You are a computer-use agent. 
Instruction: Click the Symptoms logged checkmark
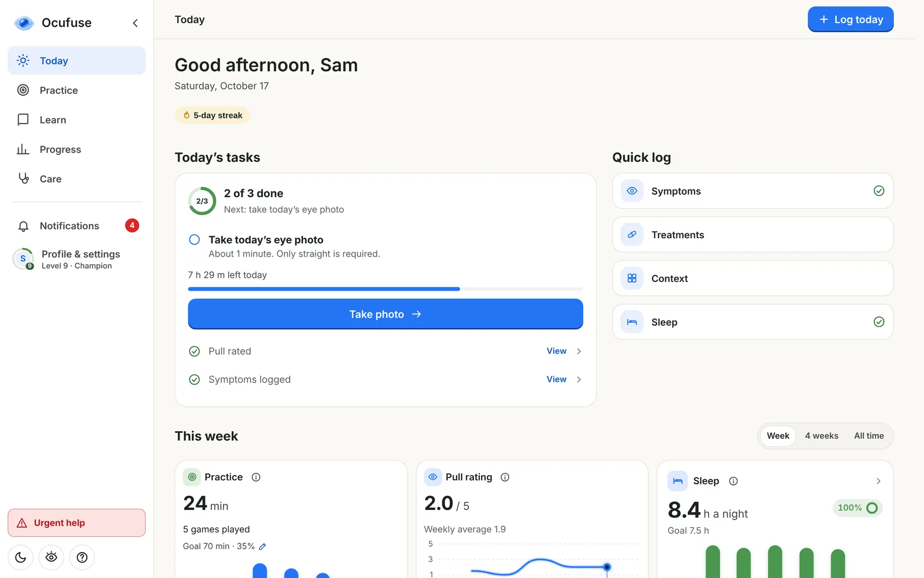pos(195,380)
